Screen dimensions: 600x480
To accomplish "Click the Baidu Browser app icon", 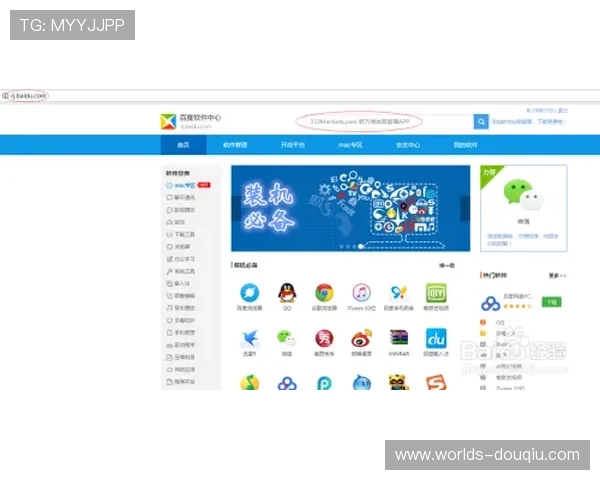I will point(249,293).
